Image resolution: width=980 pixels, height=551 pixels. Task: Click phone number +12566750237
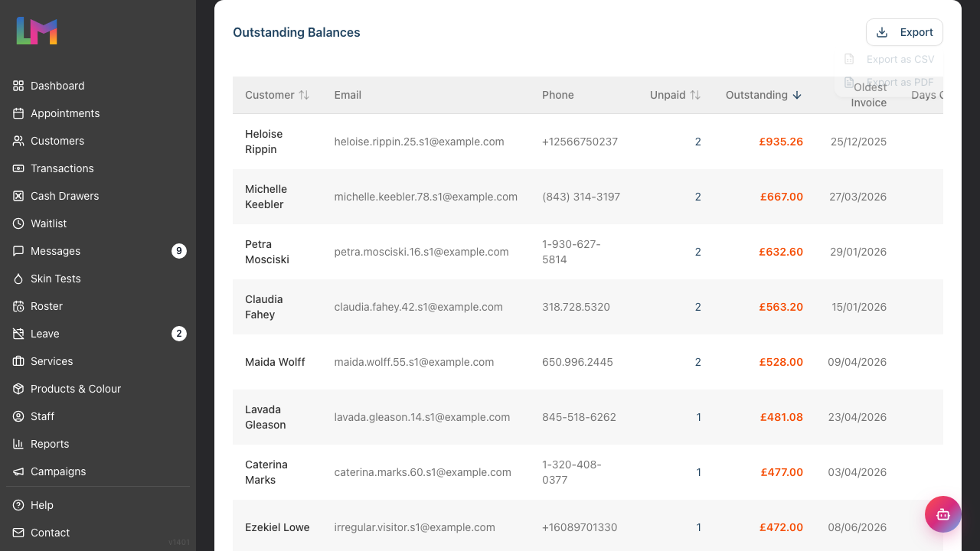580,142
